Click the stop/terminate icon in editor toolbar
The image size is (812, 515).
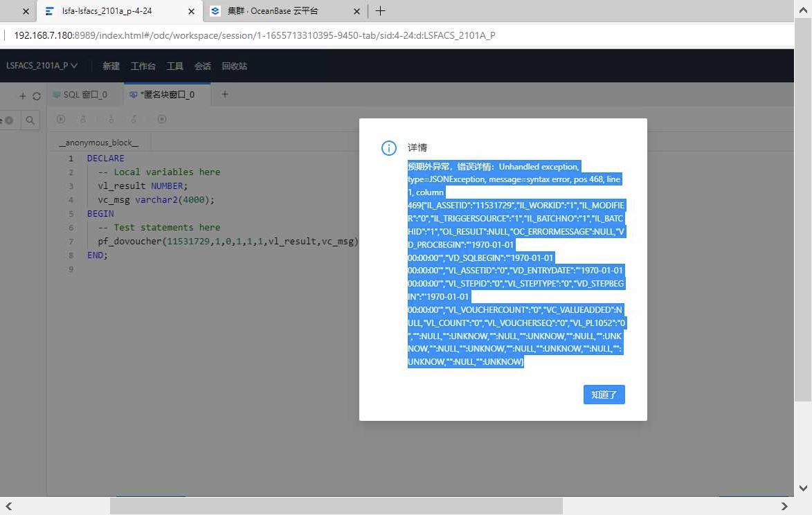click(x=161, y=119)
